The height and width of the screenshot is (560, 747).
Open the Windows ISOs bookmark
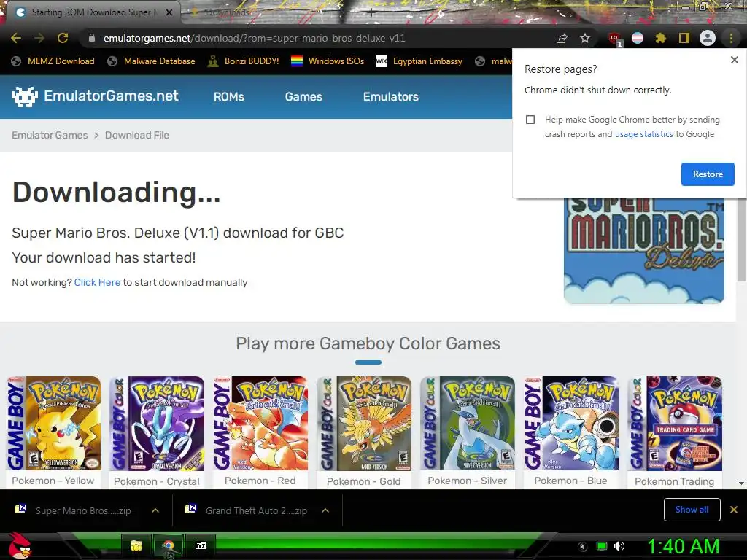tap(328, 61)
